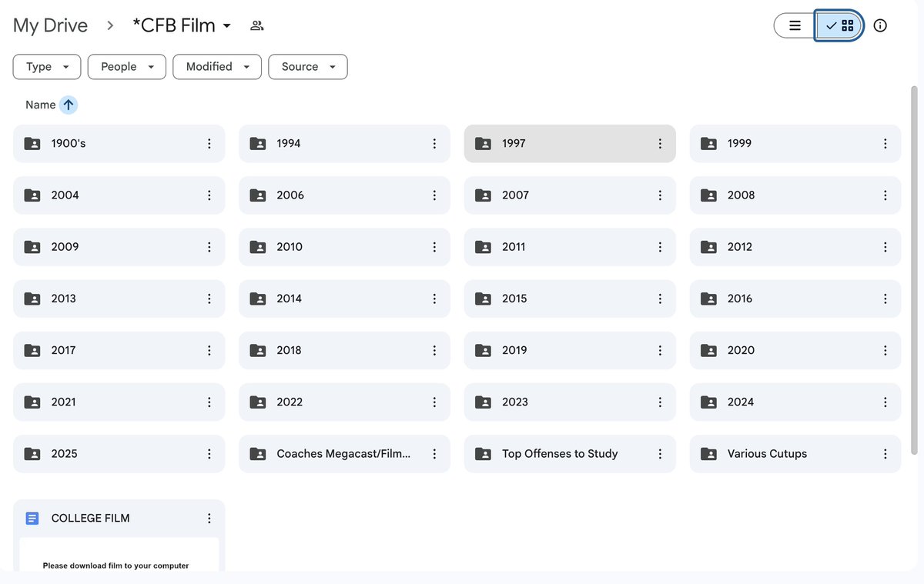Select the Various Cutups folder name
The height and width of the screenshot is (584, 924).
(767, 454)
